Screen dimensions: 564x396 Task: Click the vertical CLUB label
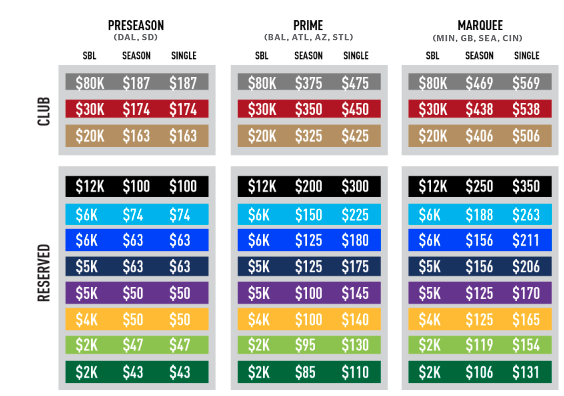point(44,111)
